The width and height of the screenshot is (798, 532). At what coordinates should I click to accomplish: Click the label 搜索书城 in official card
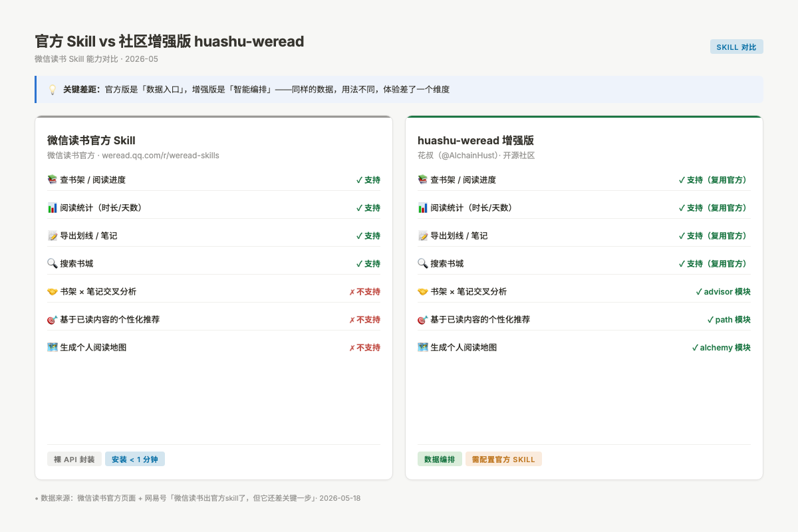click(x=76, y=263)
